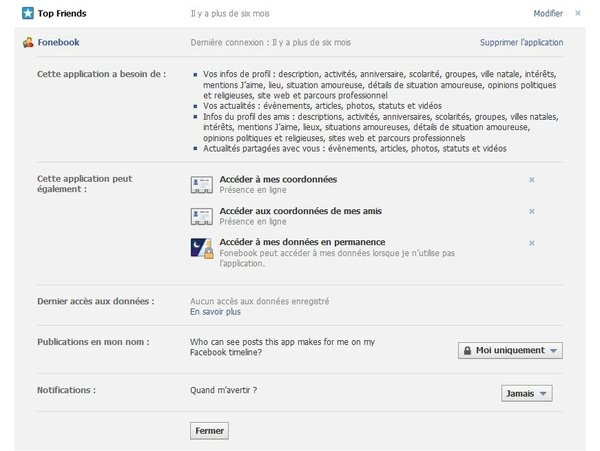Remove 'Accéder aux coordonnées de mes amis' permission
This screenshot has height=451, width=600.
[x=532, y=211]
